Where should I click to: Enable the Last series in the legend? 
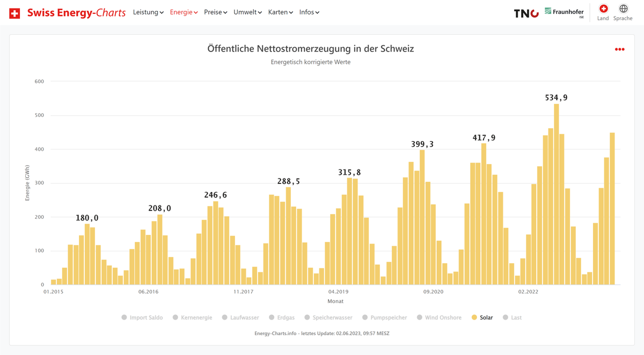tap(513, 317)
